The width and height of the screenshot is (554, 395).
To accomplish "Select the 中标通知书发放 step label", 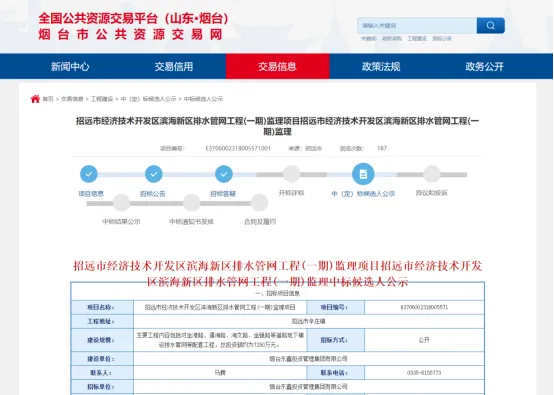I will pyautogui.click(x=191, y=222).
